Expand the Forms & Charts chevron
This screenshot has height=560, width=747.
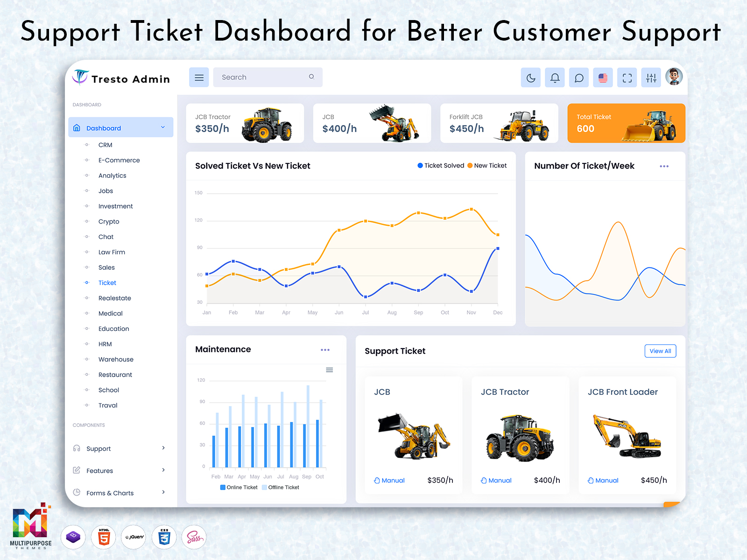click(163, 492)
